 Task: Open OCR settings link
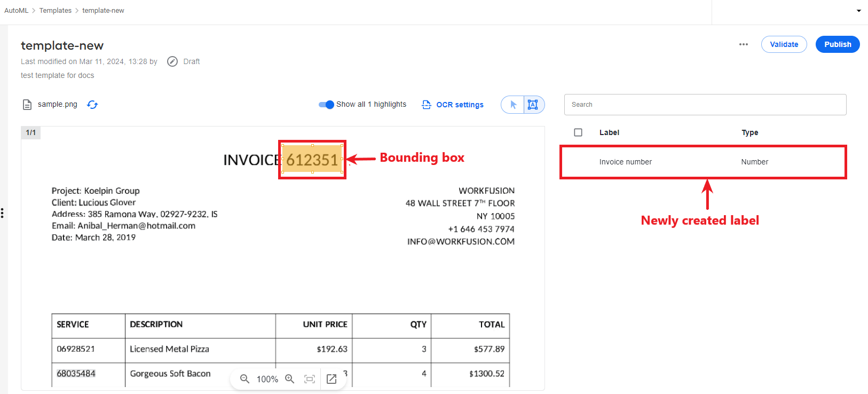coord(460,105)
